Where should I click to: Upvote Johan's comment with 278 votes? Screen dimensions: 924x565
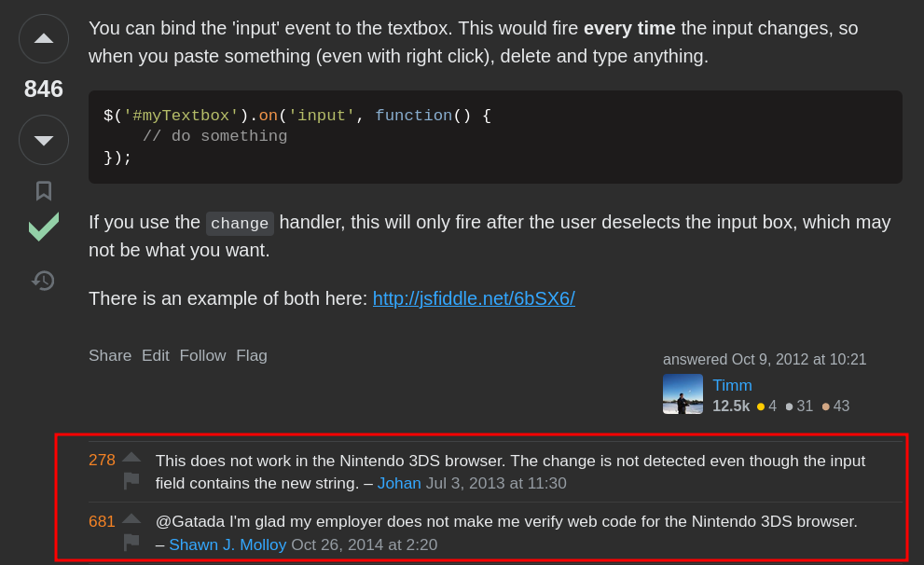[131, 457]
